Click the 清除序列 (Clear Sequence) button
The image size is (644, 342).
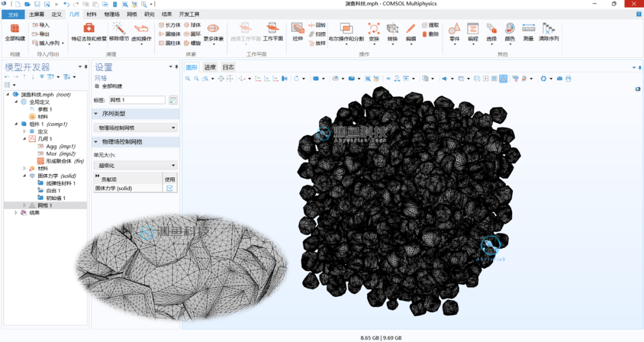(x=549, y=32)
